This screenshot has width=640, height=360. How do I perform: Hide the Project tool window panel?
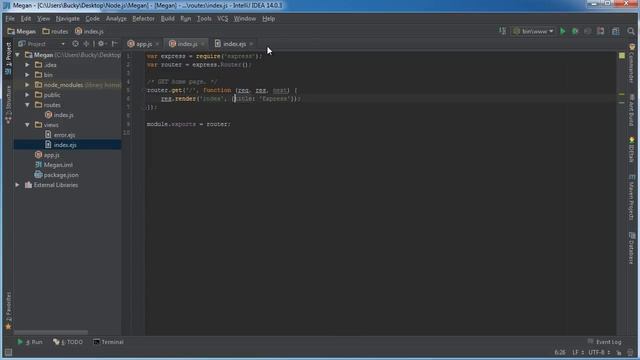tap(115, 44)
